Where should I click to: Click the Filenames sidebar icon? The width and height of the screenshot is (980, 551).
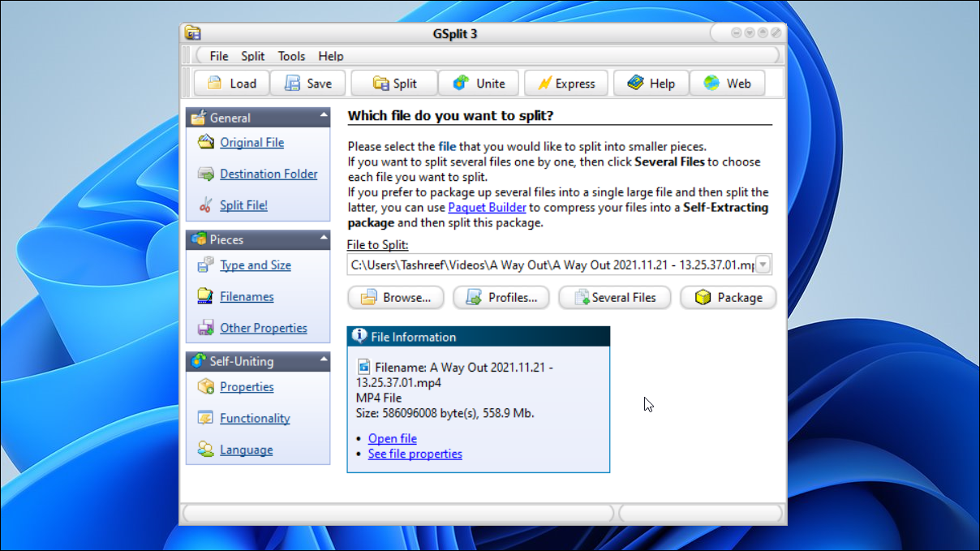coord(205,297)
